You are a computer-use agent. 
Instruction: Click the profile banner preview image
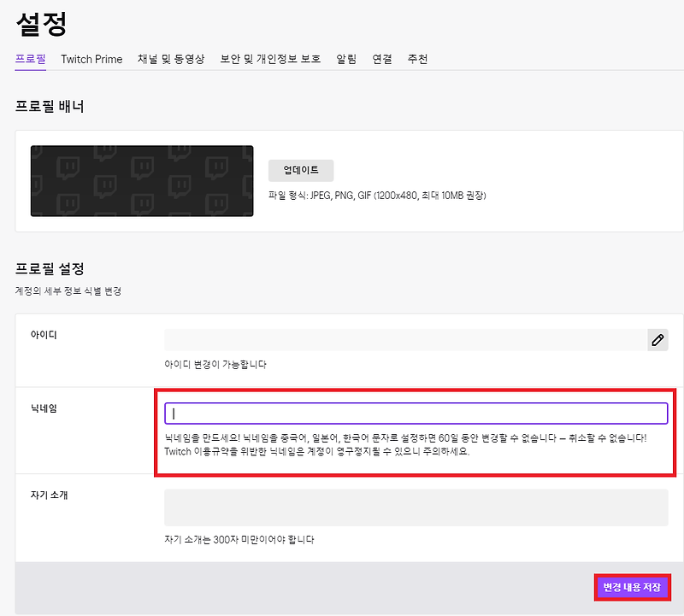coord(142,181)
